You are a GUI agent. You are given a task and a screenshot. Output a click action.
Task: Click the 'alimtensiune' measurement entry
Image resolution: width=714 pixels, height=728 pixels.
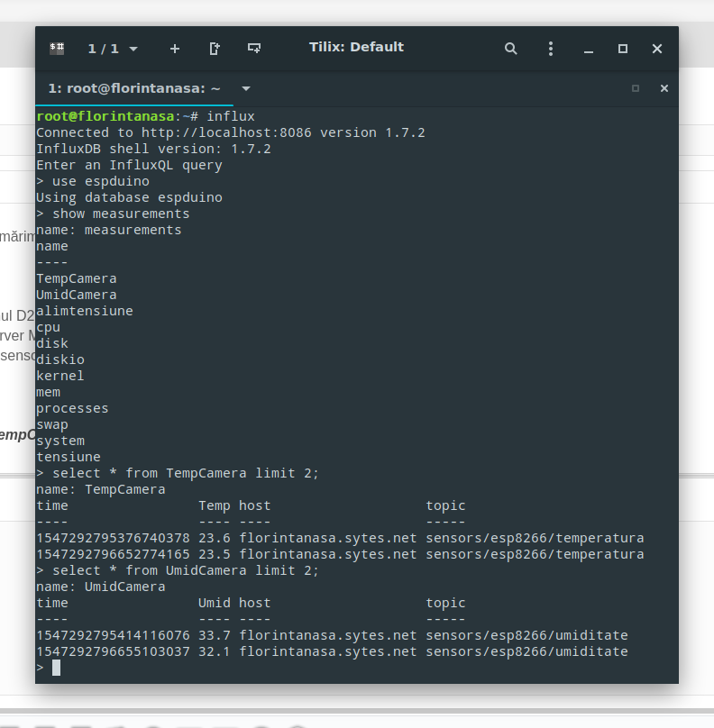pos(85,311)
